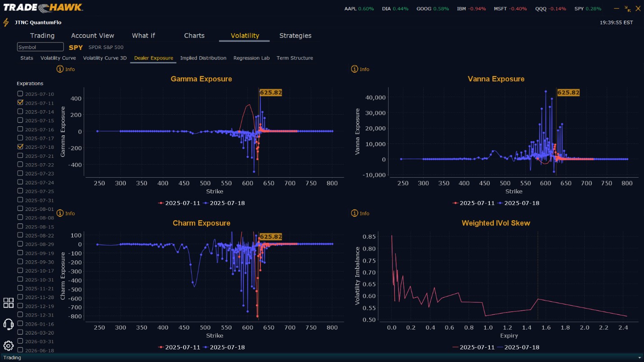
Task: Click the Info icon above Gamma Exposure chart
Action: (60, 69)
